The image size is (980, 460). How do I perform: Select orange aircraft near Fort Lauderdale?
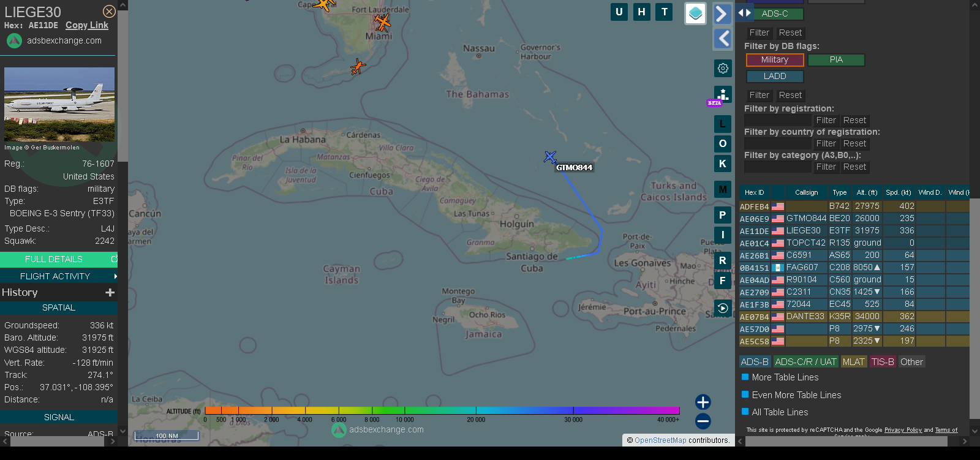pos(383,23)
